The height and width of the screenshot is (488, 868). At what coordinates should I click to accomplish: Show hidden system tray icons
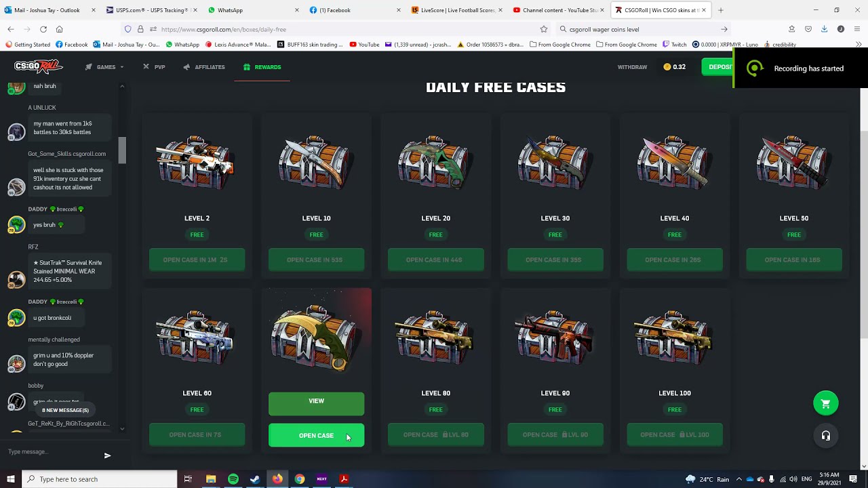[739, 479]
